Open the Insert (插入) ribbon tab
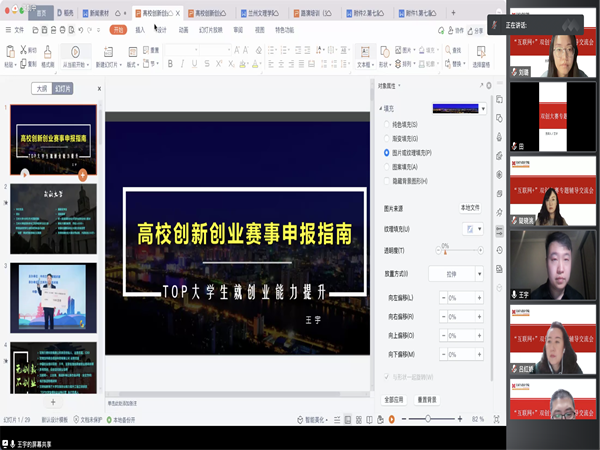 pos(140,30)
